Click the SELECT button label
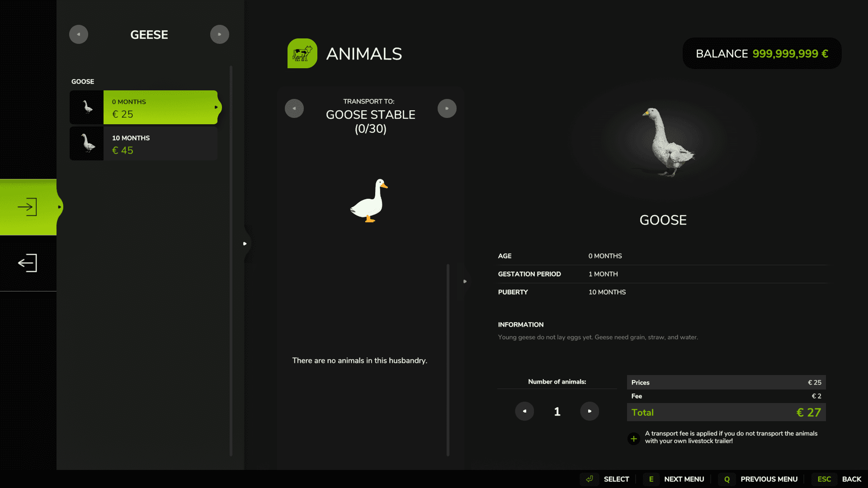The height and width of the screenshot is (488, 868). [616, 479]
